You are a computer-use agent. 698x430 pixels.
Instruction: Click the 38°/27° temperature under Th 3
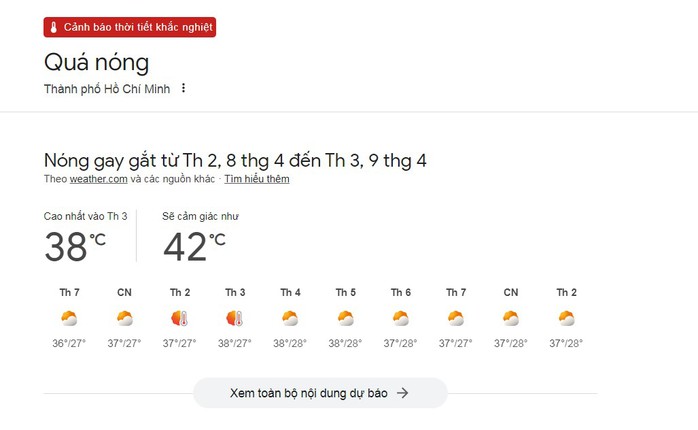coord(235,343)
